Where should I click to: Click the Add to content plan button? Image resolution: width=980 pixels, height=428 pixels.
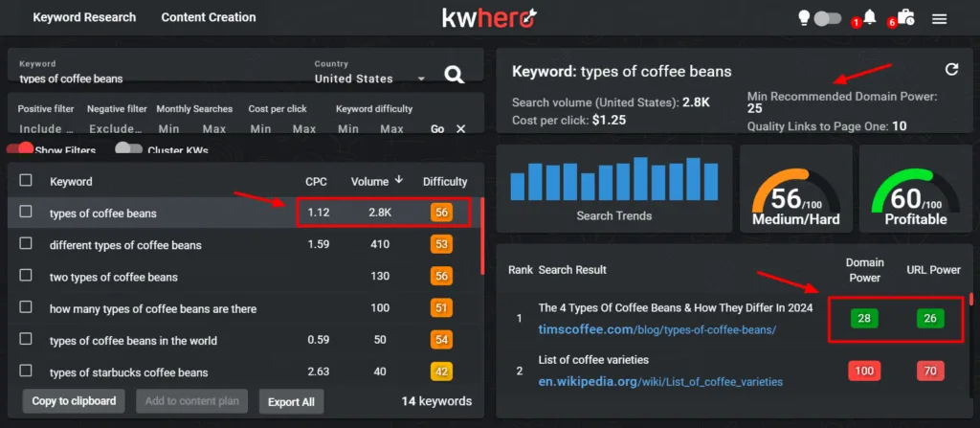click(x=191, y=401)
